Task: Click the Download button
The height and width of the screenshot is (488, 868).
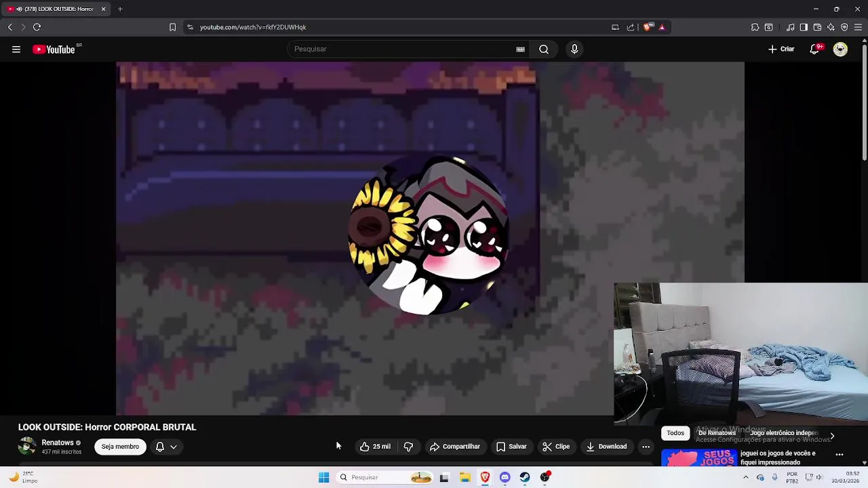Action: coord(606,447)
